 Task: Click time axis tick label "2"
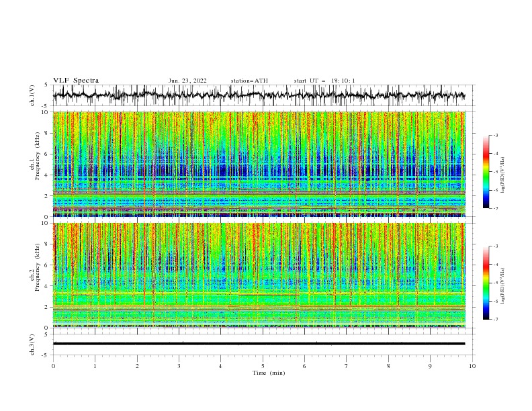pos(137,366)
